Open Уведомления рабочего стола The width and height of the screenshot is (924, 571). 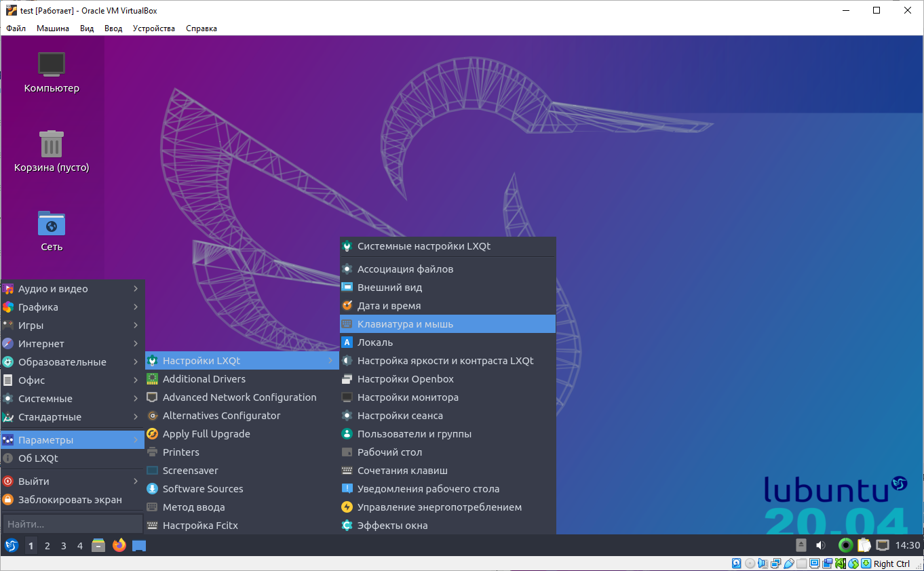pyautogui.click(x=448, y=489)
